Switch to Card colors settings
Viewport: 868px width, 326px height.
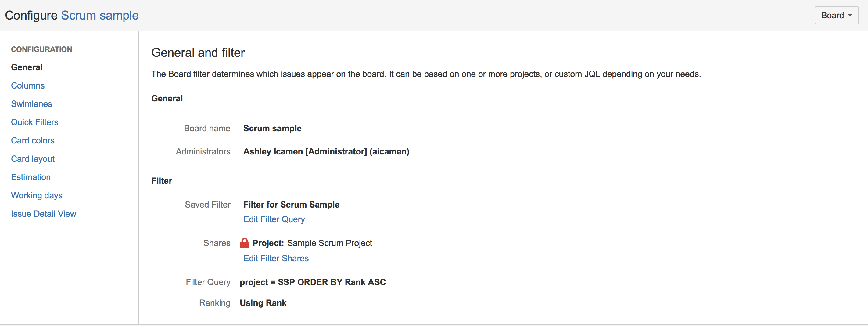click(x=33, y=141)
